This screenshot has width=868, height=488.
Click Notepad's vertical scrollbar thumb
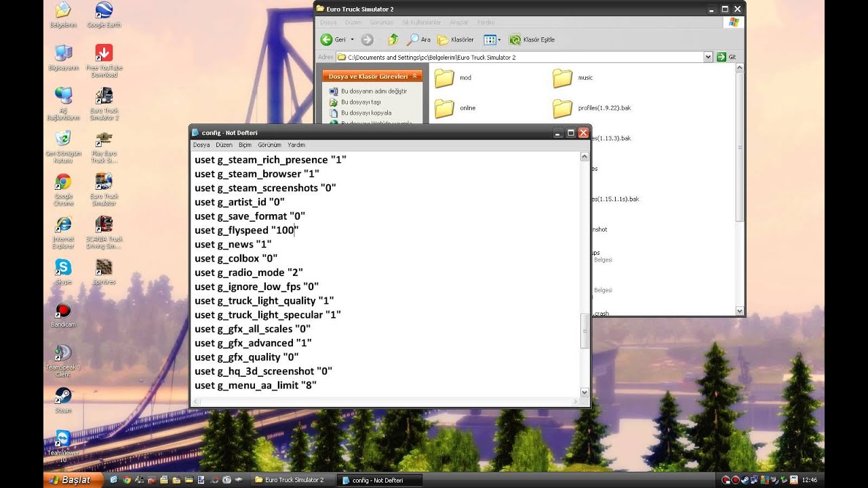(x=585, y=331)
